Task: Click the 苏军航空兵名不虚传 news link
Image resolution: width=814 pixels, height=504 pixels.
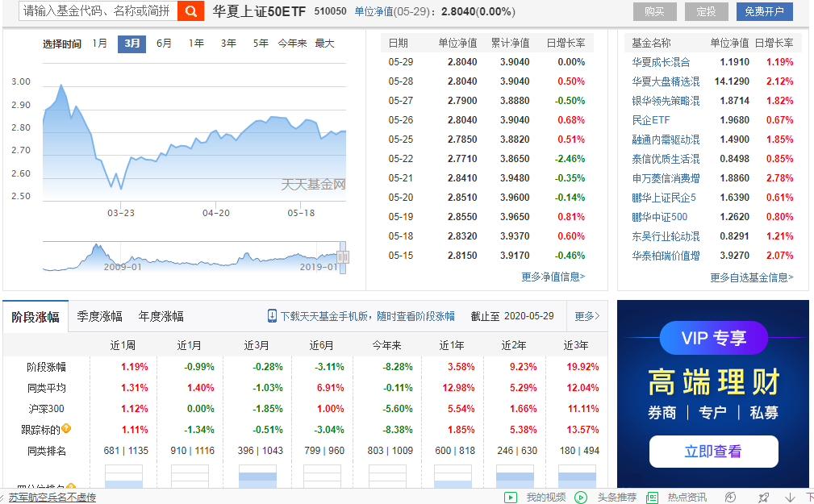Action: (52, 498)
